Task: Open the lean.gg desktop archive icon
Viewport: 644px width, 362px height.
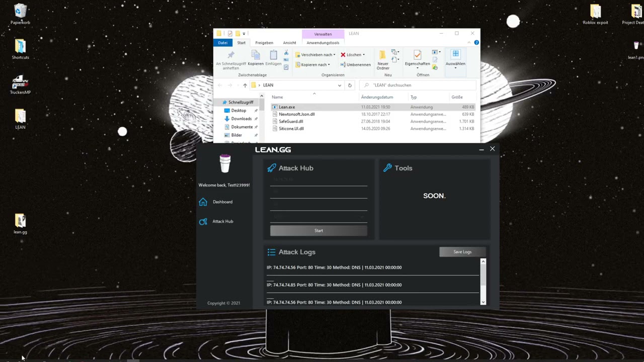Action: tap(20, 224)
